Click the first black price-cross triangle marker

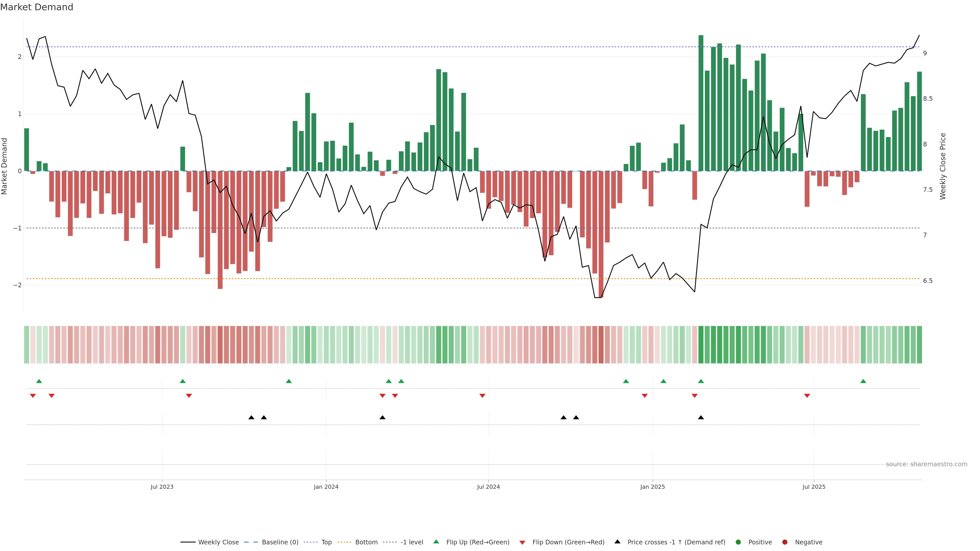click(251, 418)
